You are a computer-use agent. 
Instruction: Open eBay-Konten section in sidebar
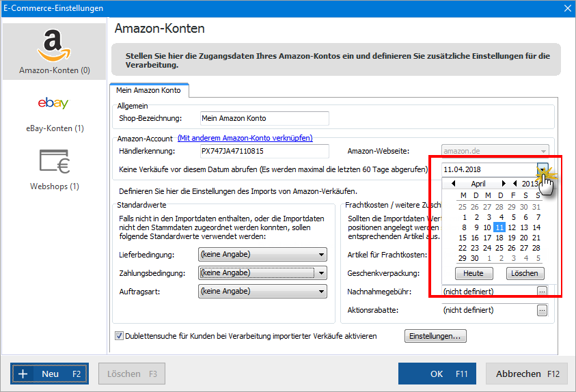55,114
